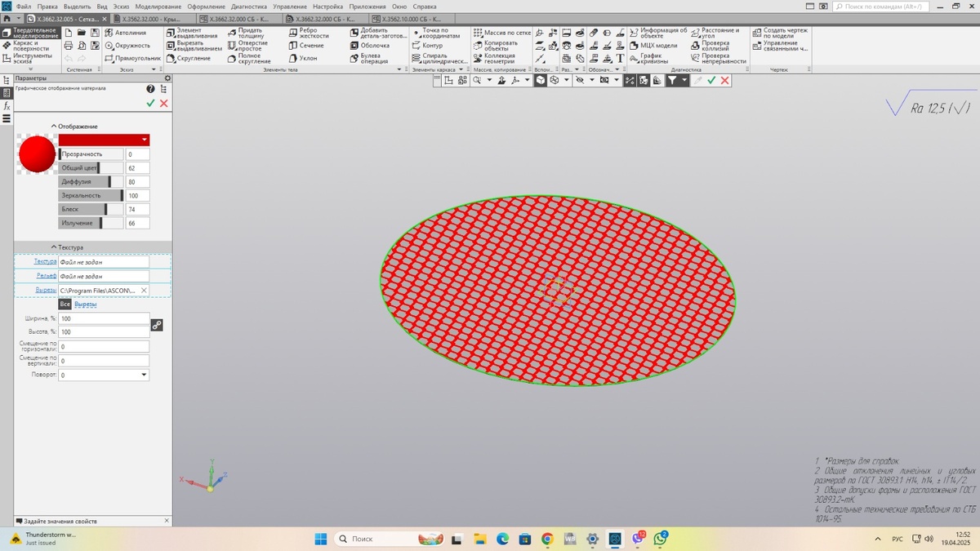Click the Текстура file link
This screenshot has height=551, width=980.
tap(45, 261)
